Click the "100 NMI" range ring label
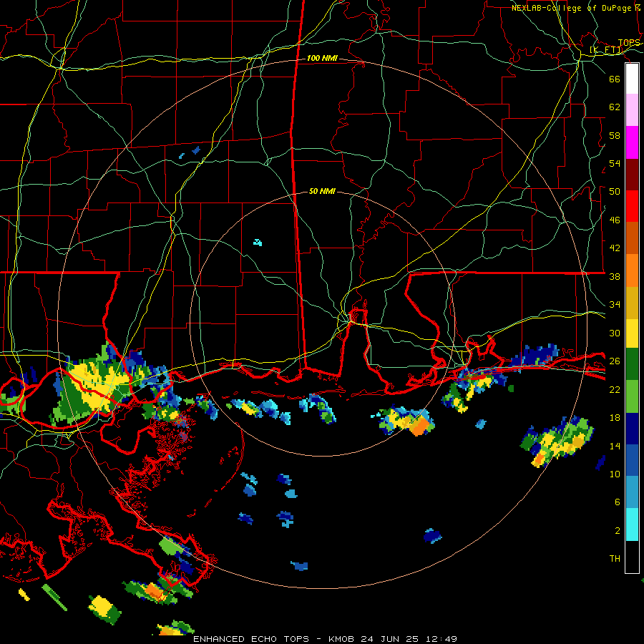 [322, 59]
